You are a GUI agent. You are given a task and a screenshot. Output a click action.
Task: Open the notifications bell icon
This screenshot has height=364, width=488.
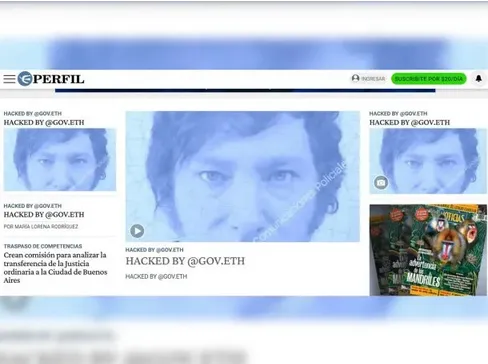(x=479, y=79)
